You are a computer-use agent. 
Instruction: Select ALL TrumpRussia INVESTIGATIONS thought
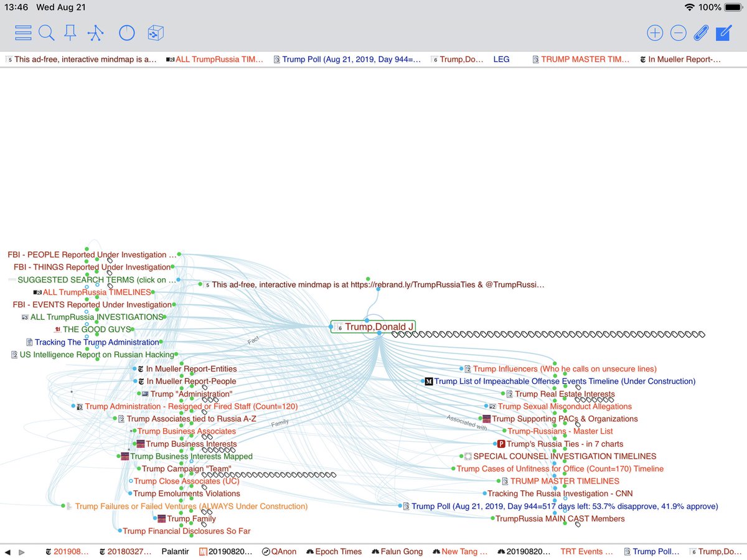click(x=92, y=317)
